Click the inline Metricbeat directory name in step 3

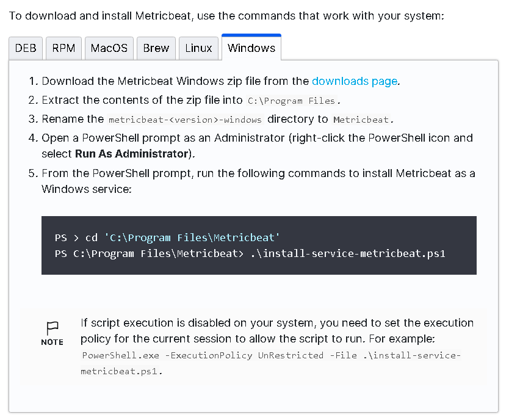tap(363, 120)
